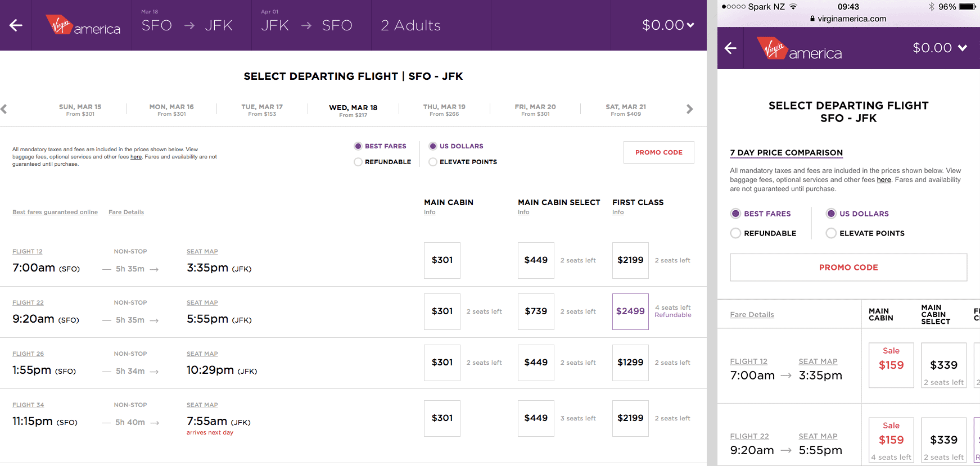
Task: Expand the desktop $0.00 total dropdown
Action: point(668,25)
